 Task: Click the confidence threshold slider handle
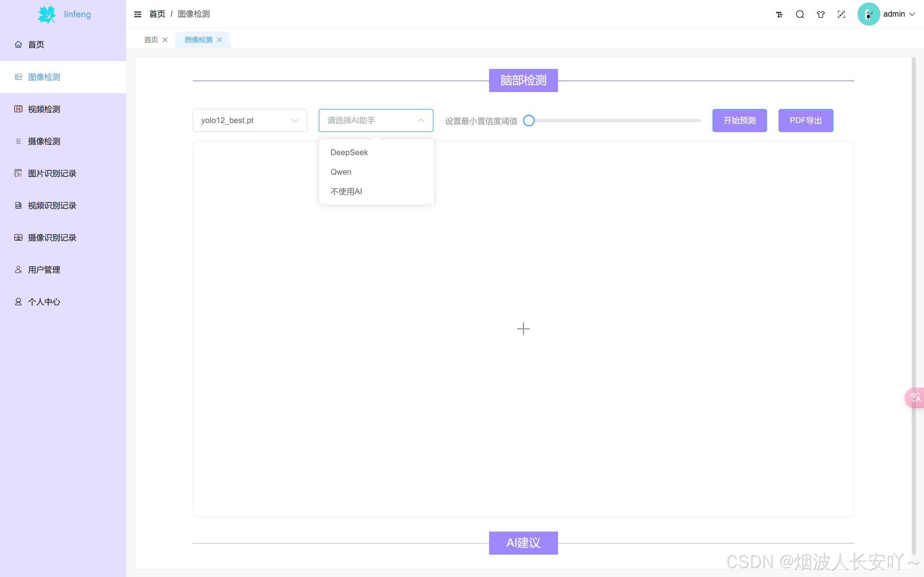(529, 121)
